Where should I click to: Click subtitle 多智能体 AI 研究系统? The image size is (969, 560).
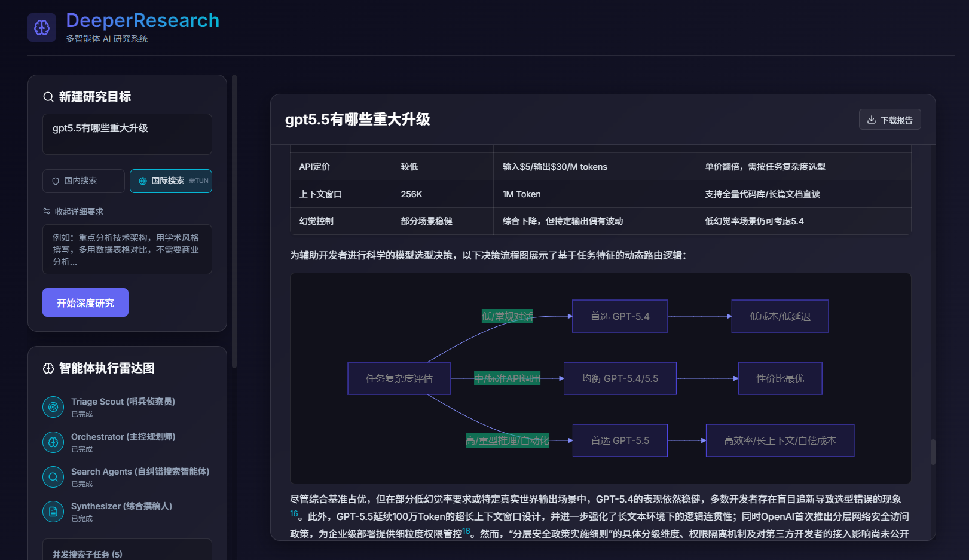(106, 39)
